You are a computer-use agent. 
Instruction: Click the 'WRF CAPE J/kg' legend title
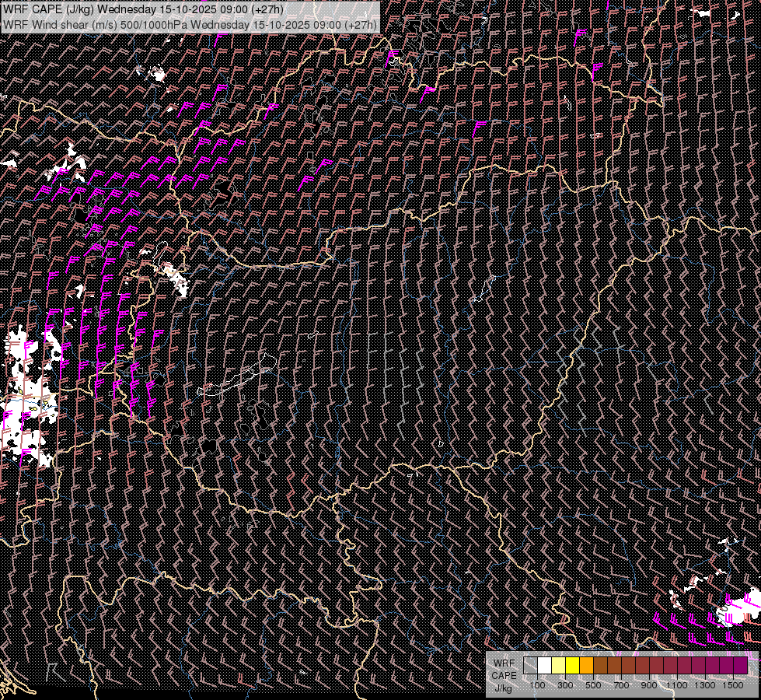pos(504,675)
